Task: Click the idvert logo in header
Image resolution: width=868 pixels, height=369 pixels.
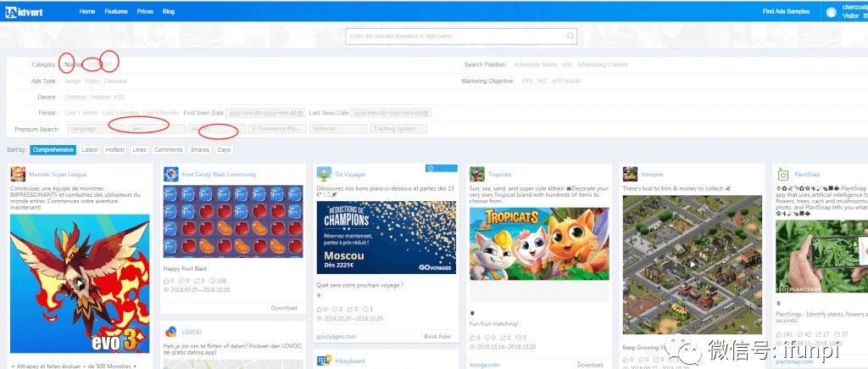Action: coord(25,12)
